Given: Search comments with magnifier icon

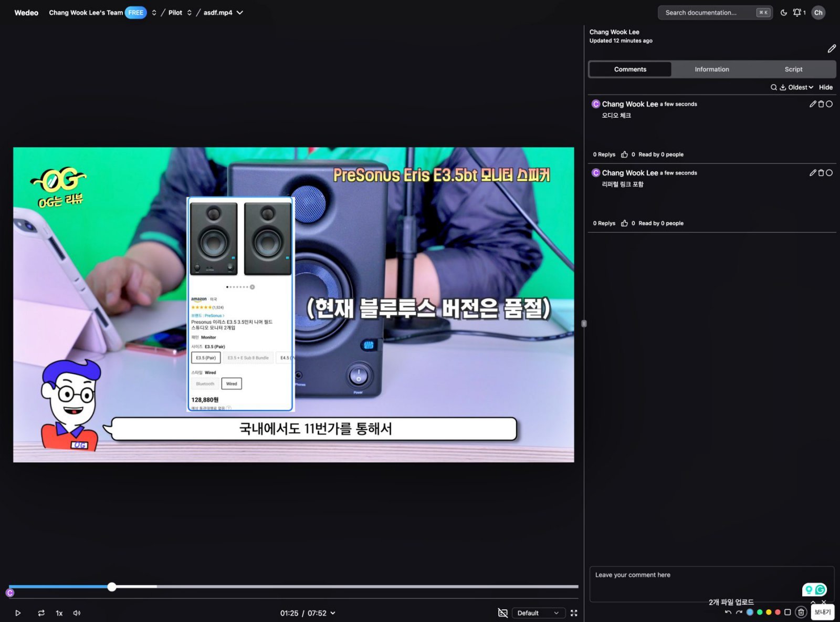Looking at the screenshot, I should (773, 87).
